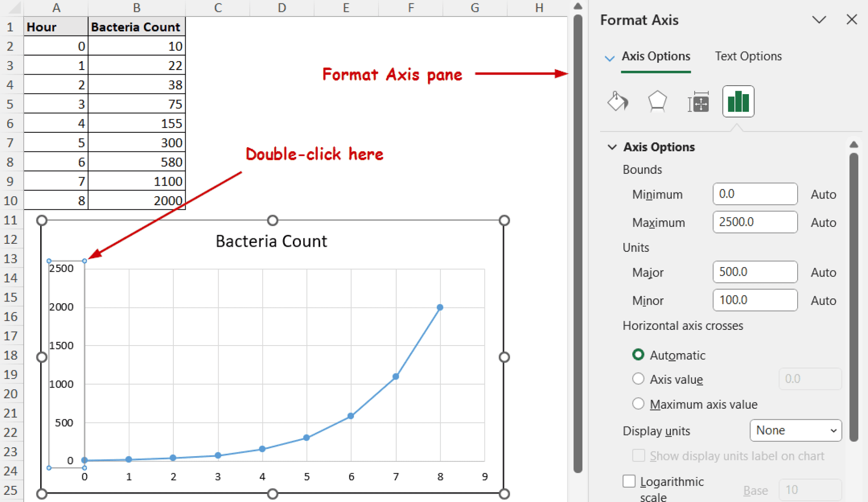The height and width of the screenshot is (502, 868).
Task: Reset Major units with its Auto button
Action: (823, 272)
